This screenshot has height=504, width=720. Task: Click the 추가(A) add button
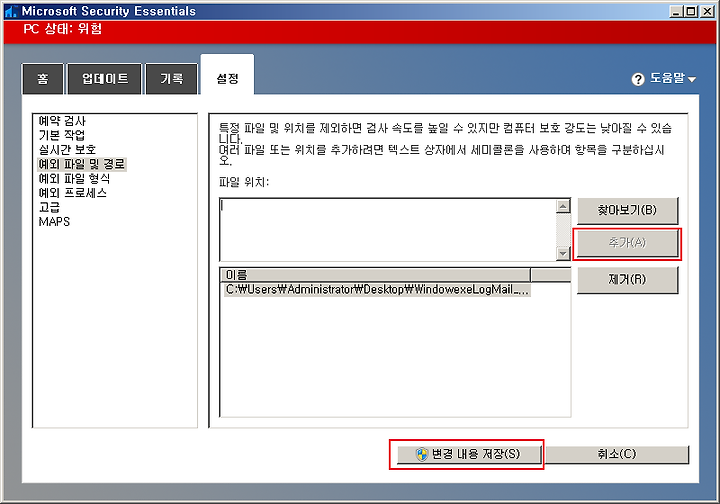pyautogui.click(x=627, y=243)
